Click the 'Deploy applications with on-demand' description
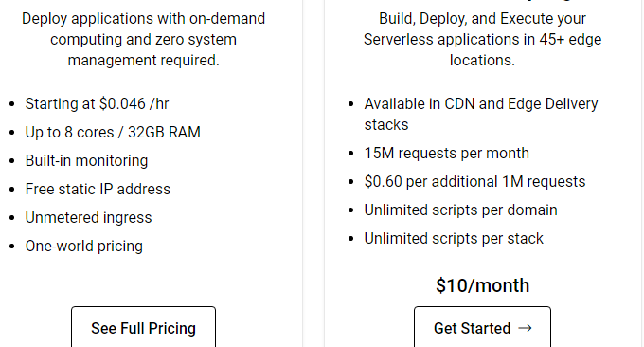 point(143,19)
